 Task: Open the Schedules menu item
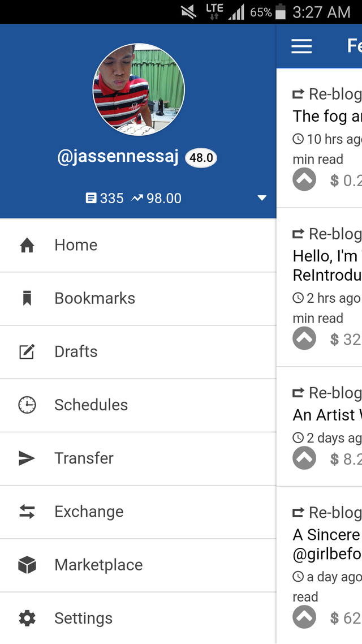tap(91, 405)
